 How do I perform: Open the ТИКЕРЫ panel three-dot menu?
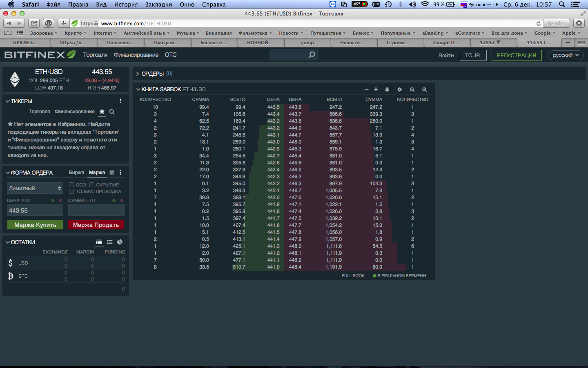pos(120,101)
